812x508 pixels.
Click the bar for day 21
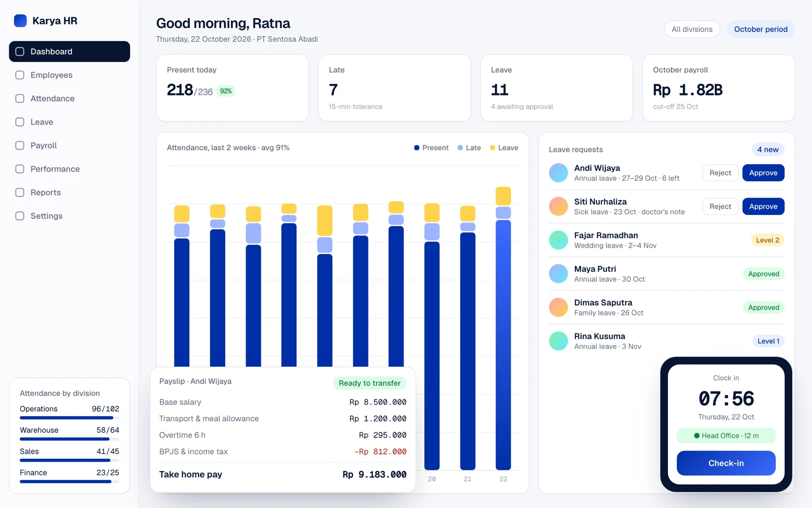point(467,338)
